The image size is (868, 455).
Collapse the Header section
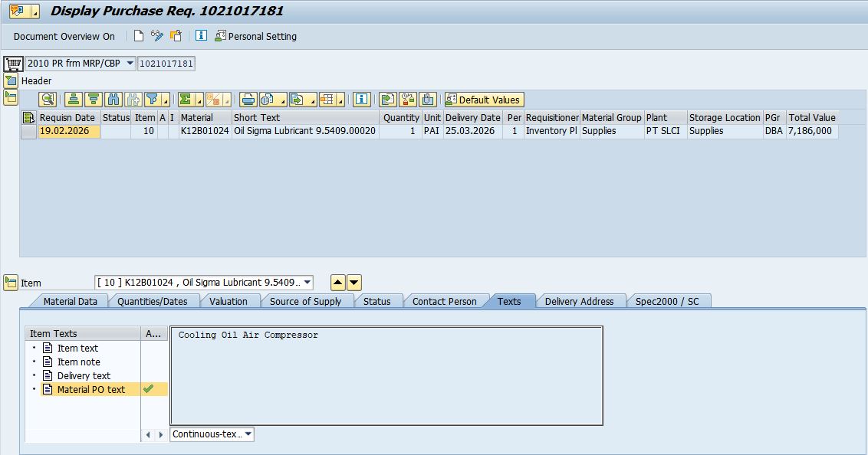pyautogui.click(x=11, y=80)
